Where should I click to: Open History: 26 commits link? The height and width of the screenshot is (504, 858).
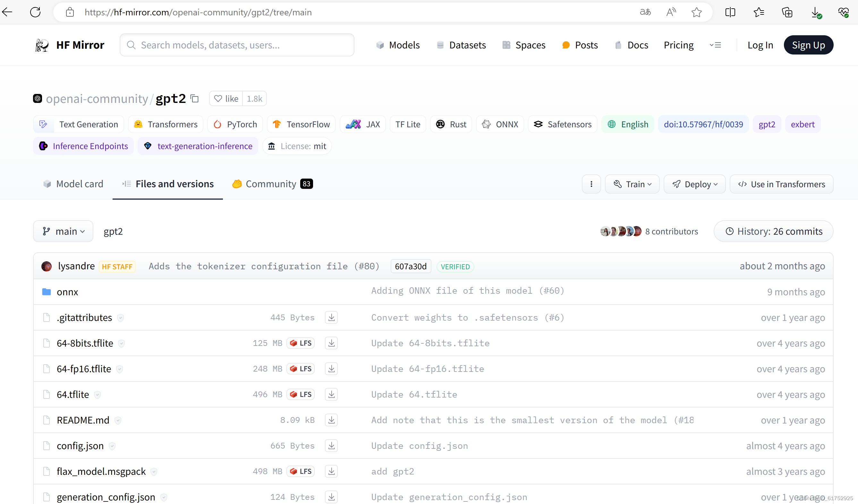(774, 231)
